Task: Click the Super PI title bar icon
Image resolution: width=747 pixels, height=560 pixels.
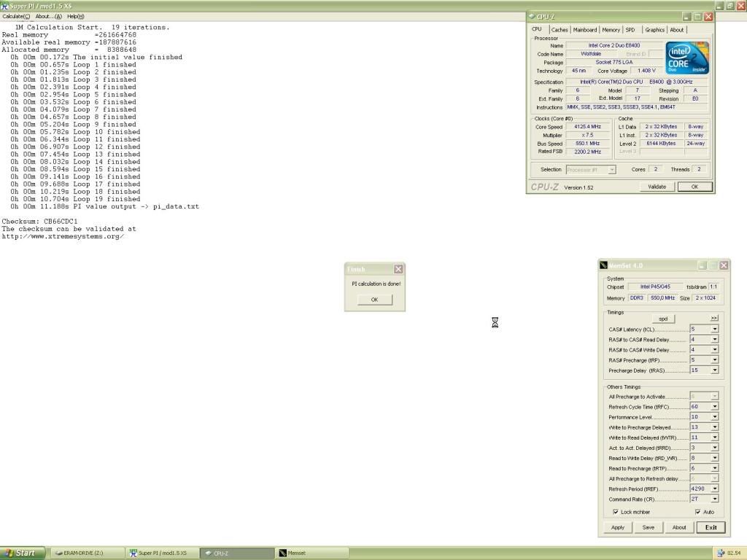Action: click(5, 6)
